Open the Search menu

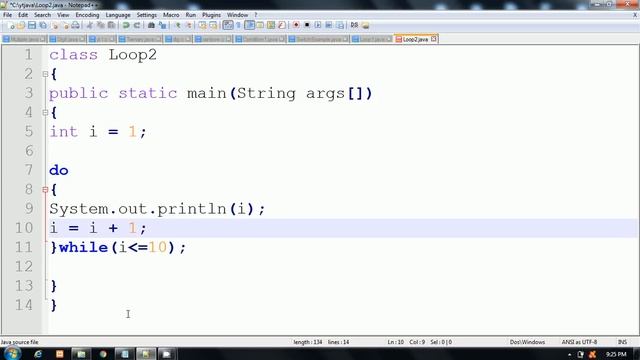click(x=42, y=15)
